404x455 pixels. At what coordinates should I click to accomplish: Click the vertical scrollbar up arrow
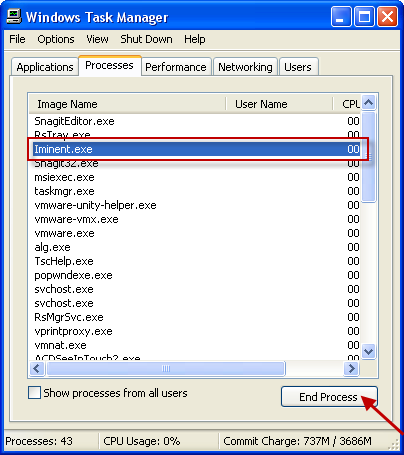pos(369,103)
